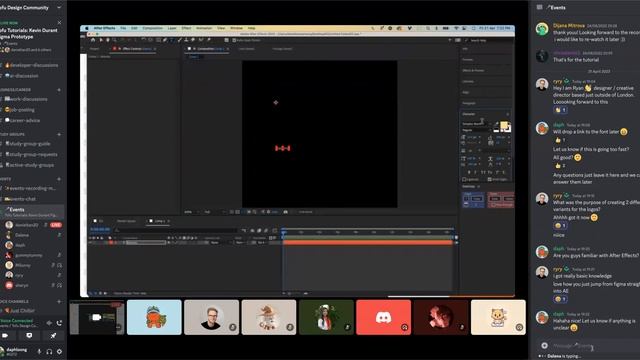The image size is (640, 360).
Task: Open the active-study-groups channel
Action: coord(29,165)
